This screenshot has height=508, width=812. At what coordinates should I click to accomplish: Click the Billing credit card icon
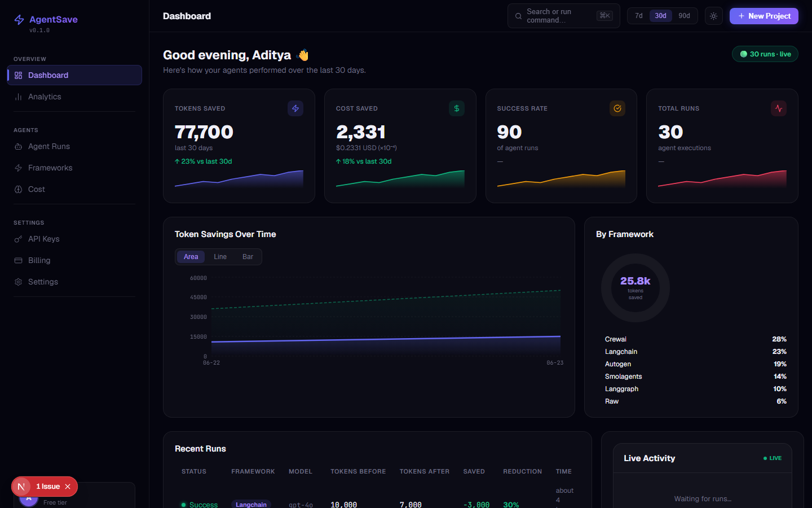pos(18,261)
